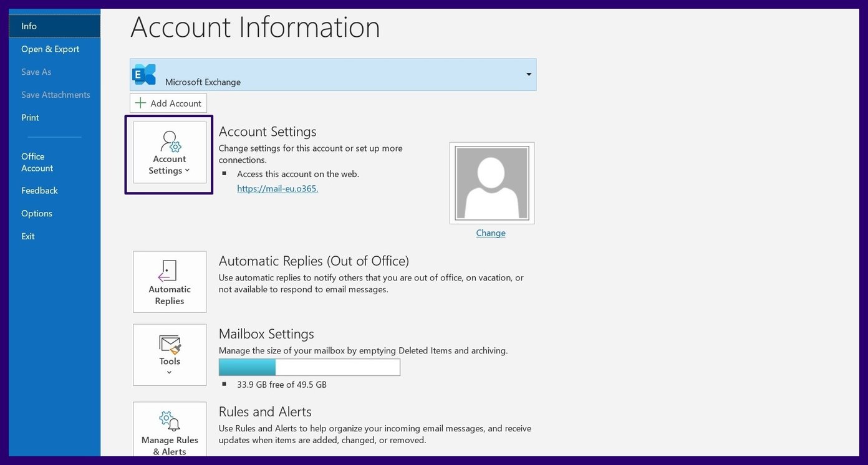Click the "33.9 GB free of 49.5 GB" text
Viewport: 868px width, 465px height.
point(282,385)
